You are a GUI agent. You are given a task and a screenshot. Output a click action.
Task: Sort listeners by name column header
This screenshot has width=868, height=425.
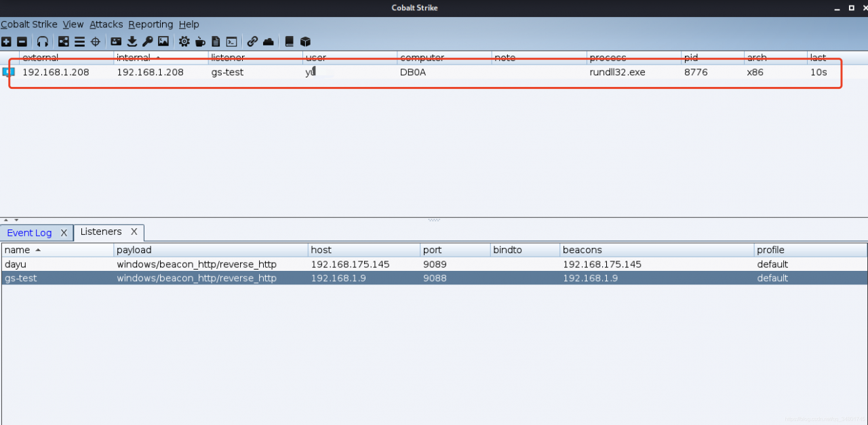coord(57,250)
